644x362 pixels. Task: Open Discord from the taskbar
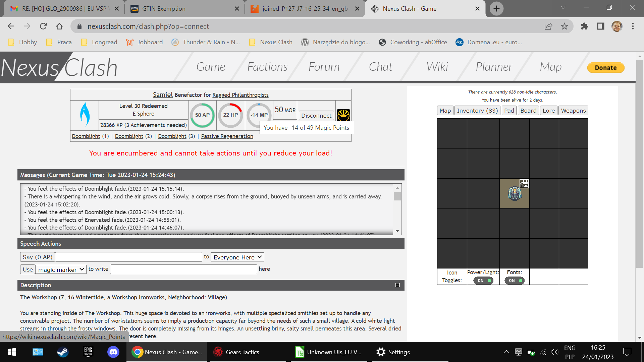[x=113, y=352]
